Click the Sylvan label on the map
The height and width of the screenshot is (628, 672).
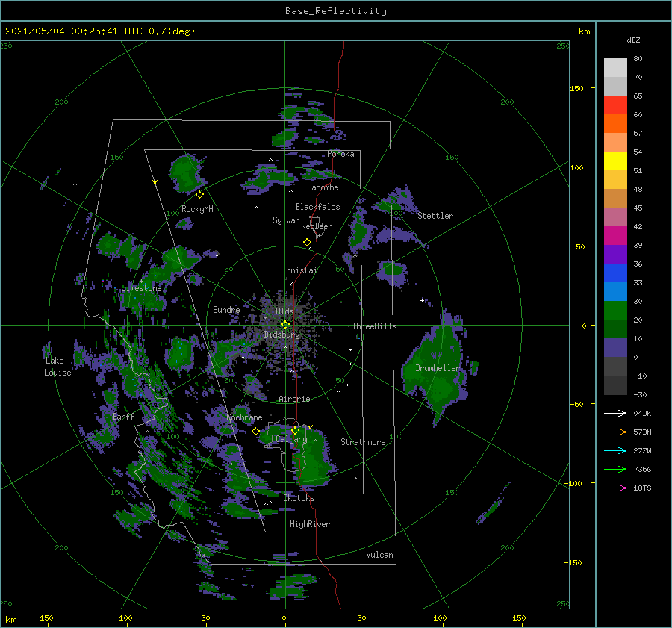point(286,220)
